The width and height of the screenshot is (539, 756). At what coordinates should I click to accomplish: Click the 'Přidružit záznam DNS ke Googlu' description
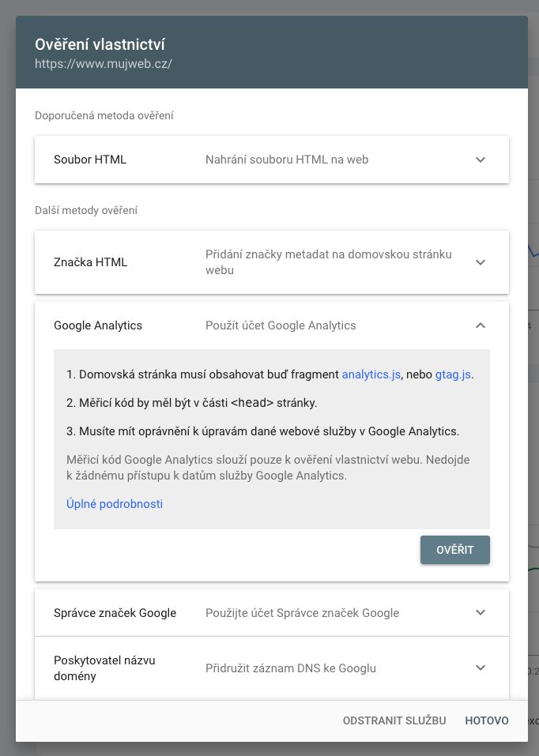291,668
